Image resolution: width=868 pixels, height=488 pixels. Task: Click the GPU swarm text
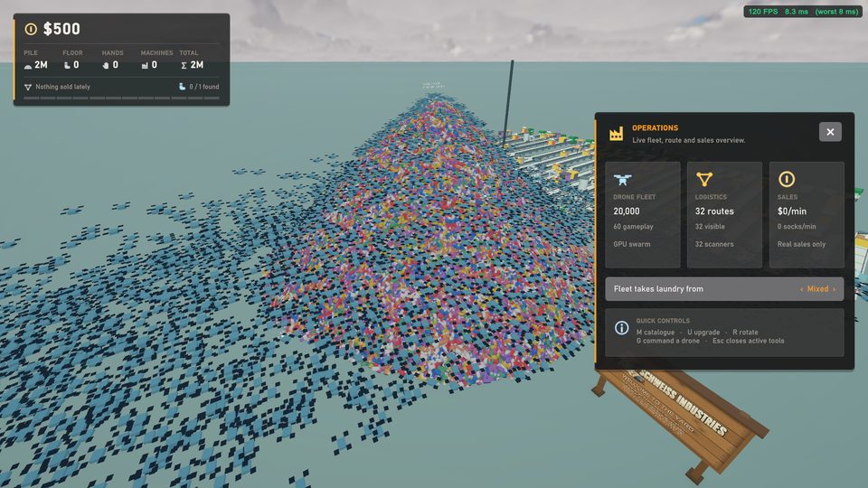click(632, 244)
